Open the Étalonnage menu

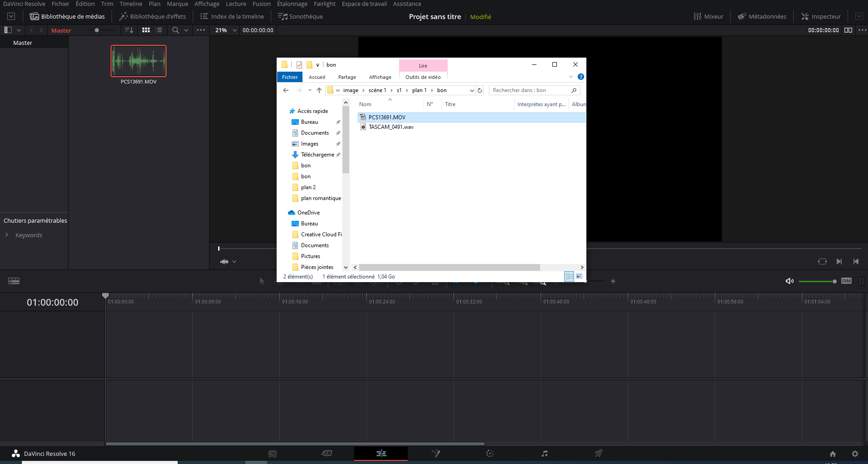click(x=292, y=4)
